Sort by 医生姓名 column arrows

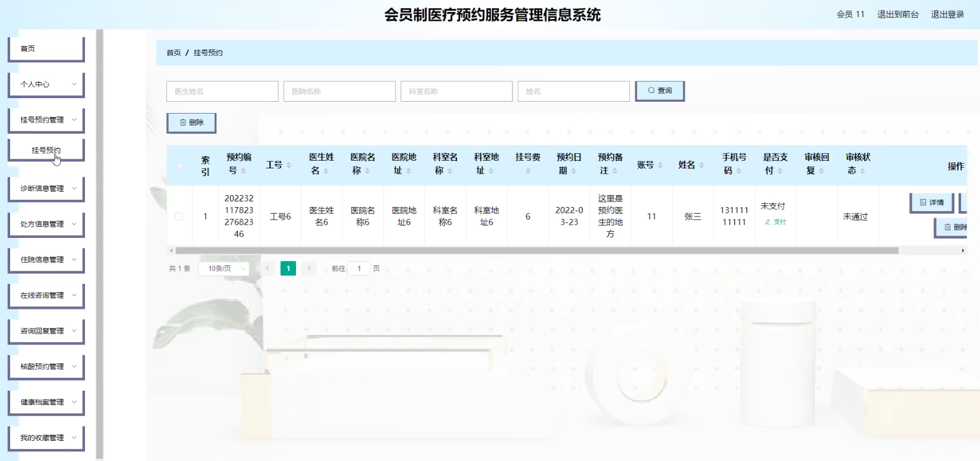coord(326,171)
